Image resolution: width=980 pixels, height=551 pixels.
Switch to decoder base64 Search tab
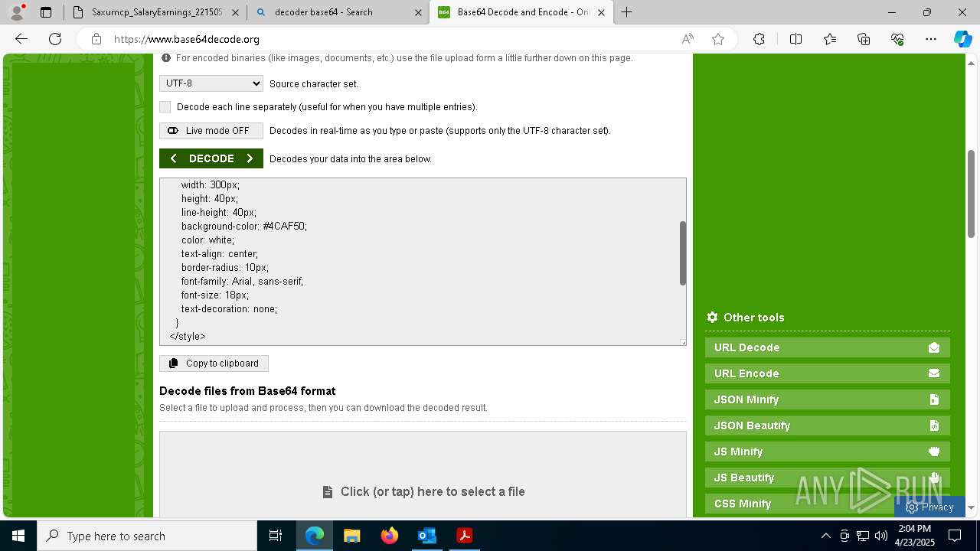coord(338,12)
